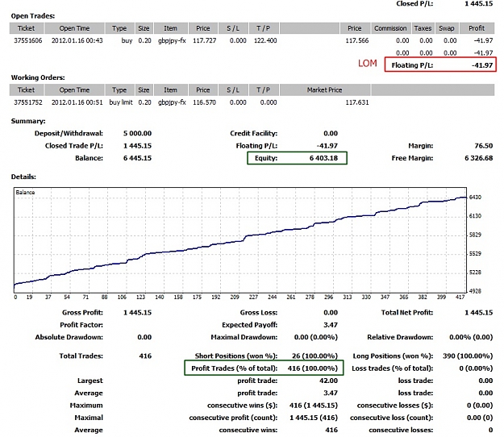Click chart x-axis label 209
The image size is (504, 437).
click(x=235, y=298)
